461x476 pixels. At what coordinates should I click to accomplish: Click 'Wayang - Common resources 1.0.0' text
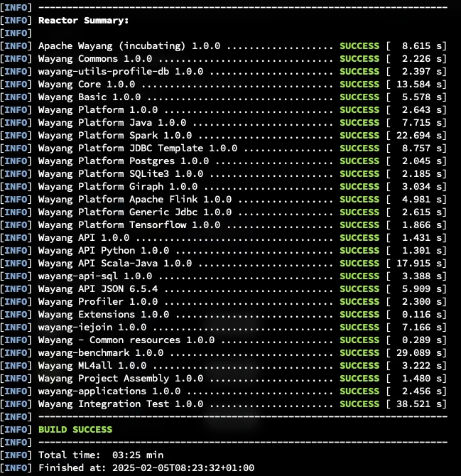[x=126, y=340]
